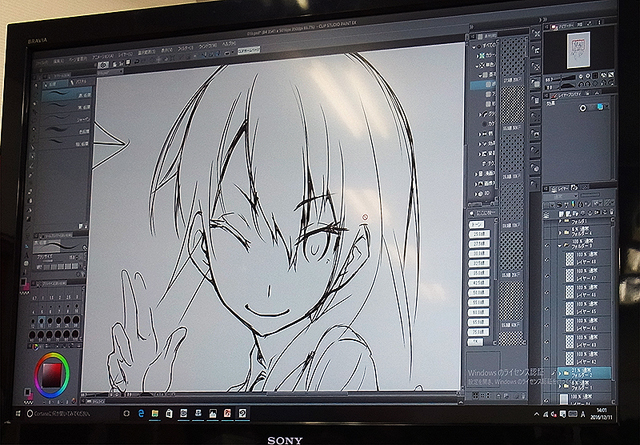Screen dimensions: 640x445
Task: Click the 27.5線 tone tag
Action: 479,244
